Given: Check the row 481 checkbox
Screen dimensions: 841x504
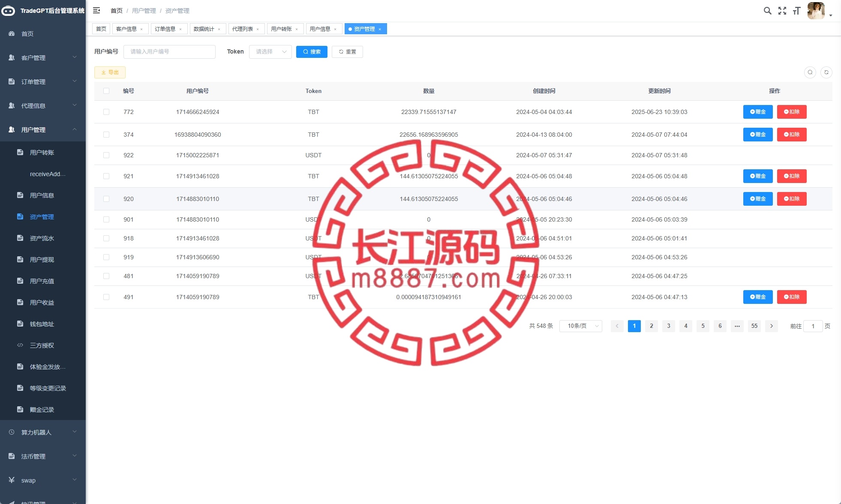Looking at the screenshot, I should point(106,276).
